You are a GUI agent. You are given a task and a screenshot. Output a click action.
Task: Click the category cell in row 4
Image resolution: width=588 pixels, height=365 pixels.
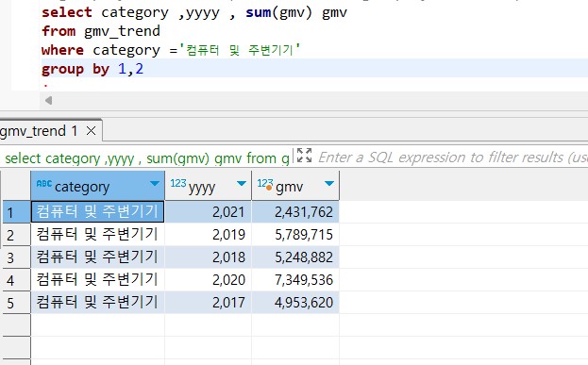point(97,279)
